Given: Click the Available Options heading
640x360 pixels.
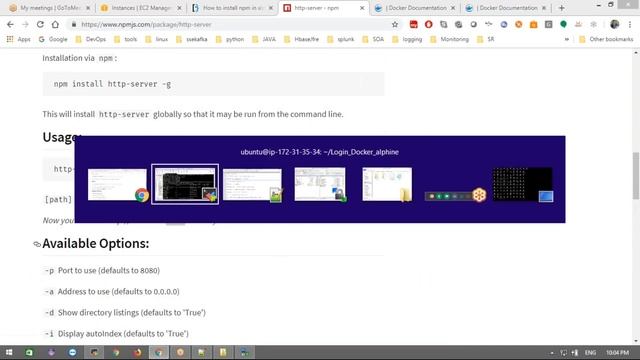Looking at the screenshot, I should [96, 243].
